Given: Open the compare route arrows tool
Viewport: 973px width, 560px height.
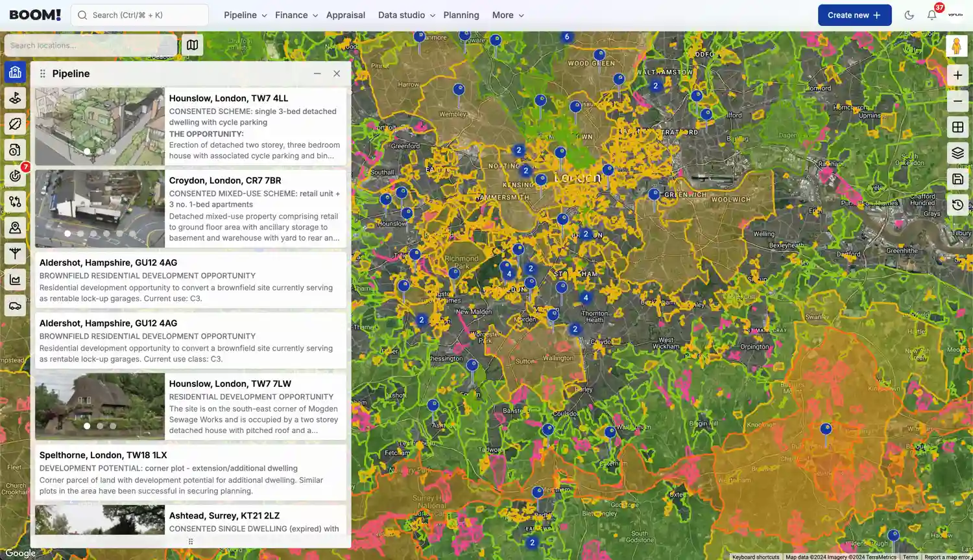Looking at the screenshot, I should pyautogui.click(x=15, y=202).
